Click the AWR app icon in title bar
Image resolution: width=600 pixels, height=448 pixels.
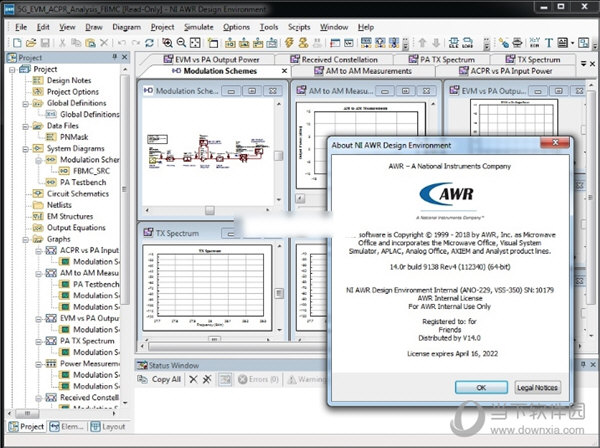pyautogui.click(x=9, y=8)
